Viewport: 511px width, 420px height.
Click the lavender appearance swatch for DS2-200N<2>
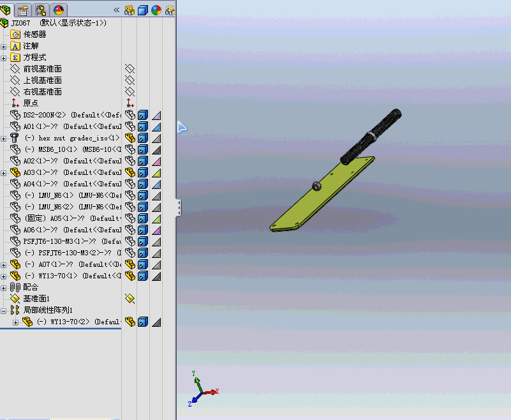click(156, 115)
